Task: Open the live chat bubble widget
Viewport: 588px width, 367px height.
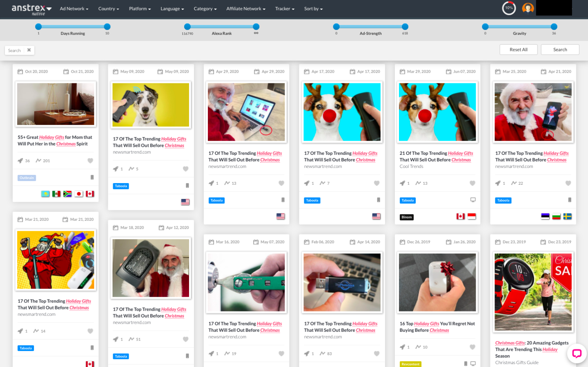Action: coord(577,354)
